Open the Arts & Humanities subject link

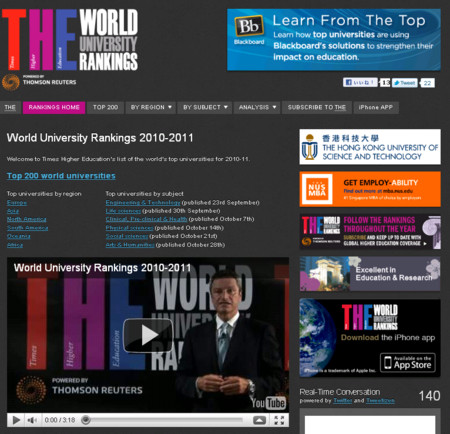pos(130,245)
